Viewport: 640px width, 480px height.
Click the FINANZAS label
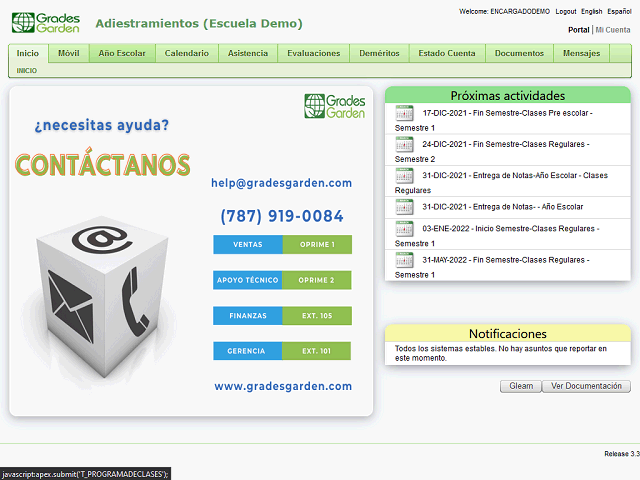248,316
